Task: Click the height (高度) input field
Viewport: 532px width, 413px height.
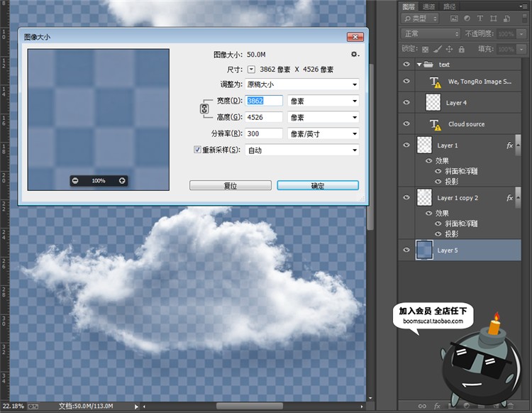Action: (x=264, y=117)
